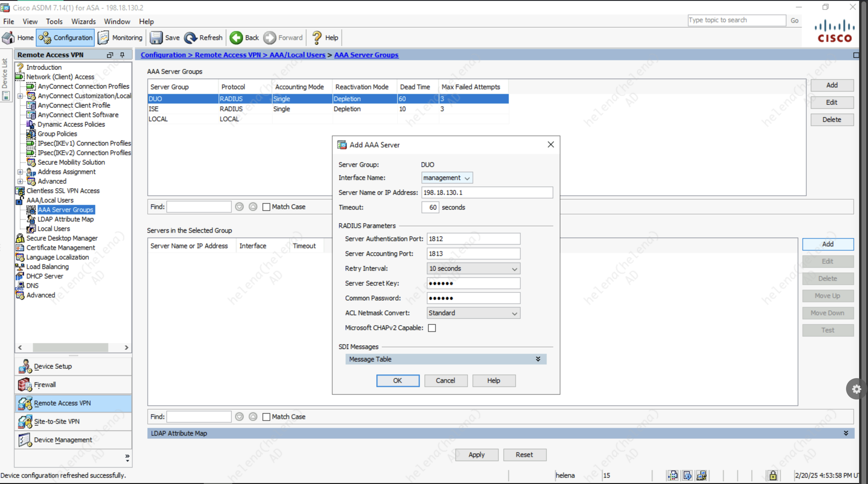Click the navigation tree horizontal scrollbar
Image resolution: width=868 pixels, height=484 pixels.
(70, 347)
